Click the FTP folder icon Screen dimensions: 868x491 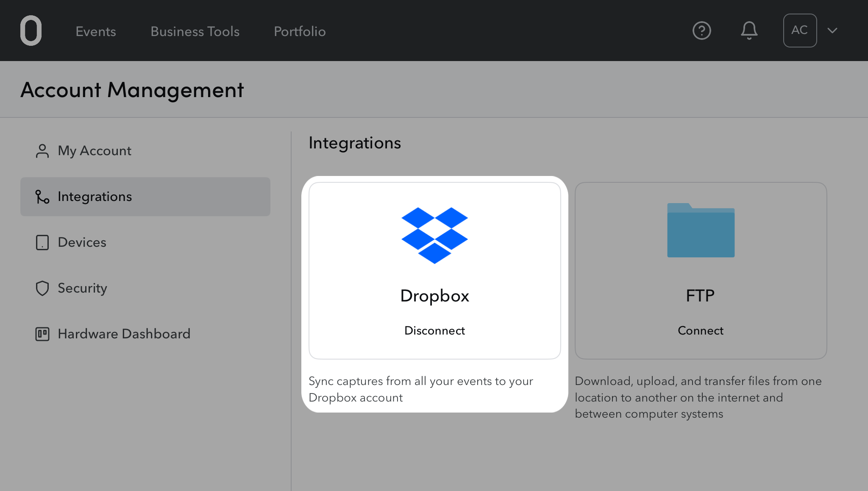701,230
